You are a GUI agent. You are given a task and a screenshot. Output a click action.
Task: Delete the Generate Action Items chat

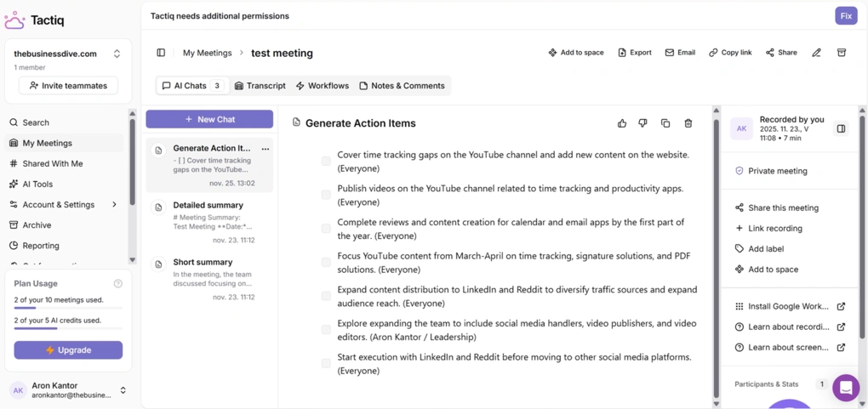(688, 123)
